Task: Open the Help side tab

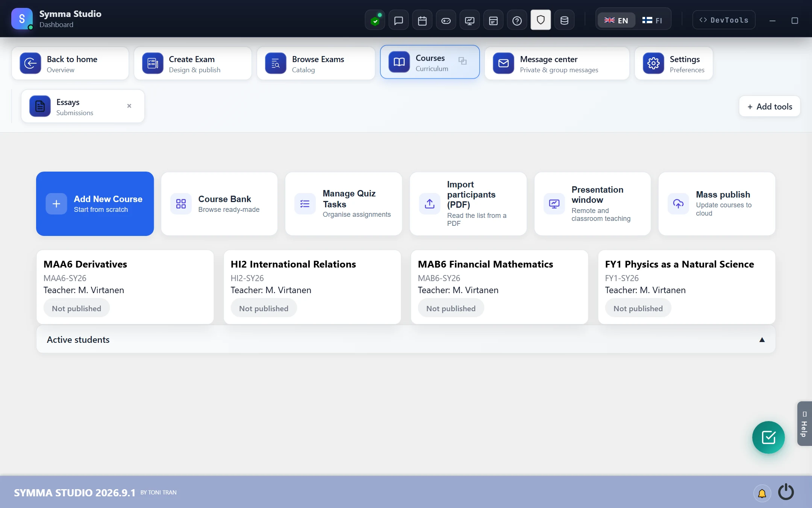Action: click(804, 424)
